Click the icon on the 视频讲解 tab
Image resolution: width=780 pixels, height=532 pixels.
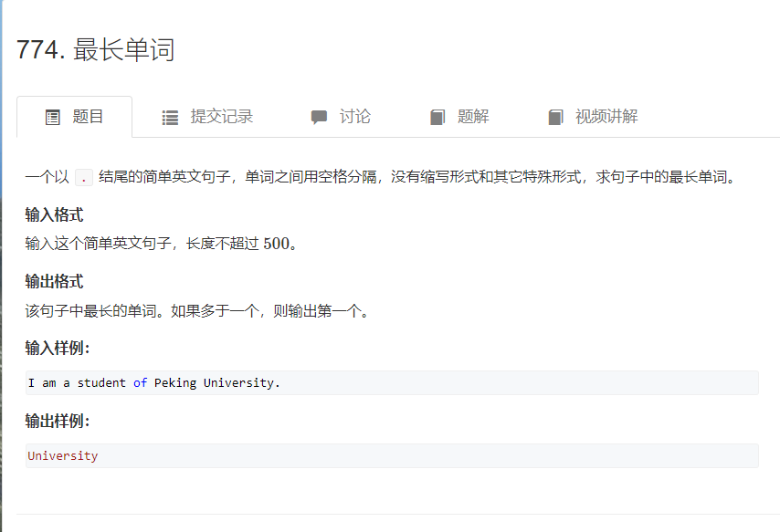pos(555,116)
